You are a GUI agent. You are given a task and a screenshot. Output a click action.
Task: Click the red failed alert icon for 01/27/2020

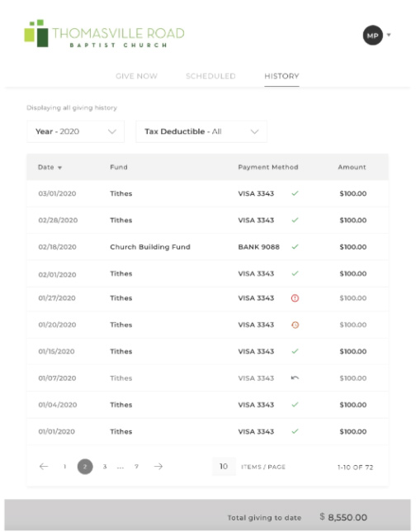click(x=295, y=298)
